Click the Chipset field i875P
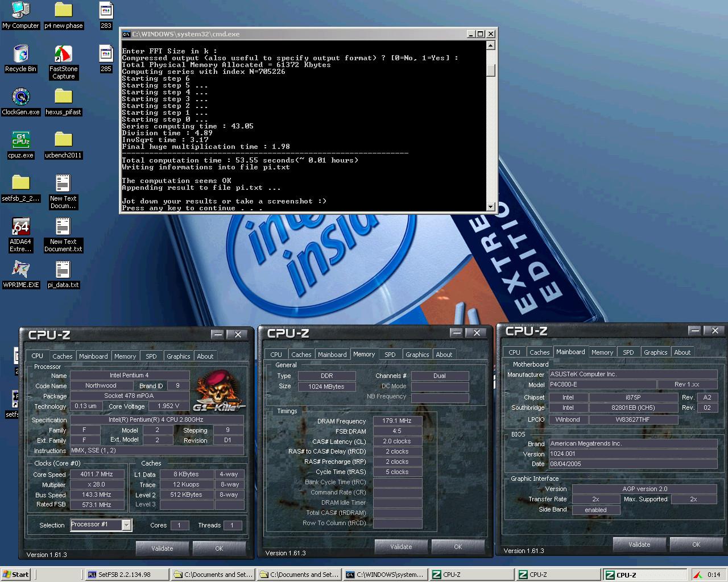The width and height of the screenshot is (728, 582). point(634,397)
